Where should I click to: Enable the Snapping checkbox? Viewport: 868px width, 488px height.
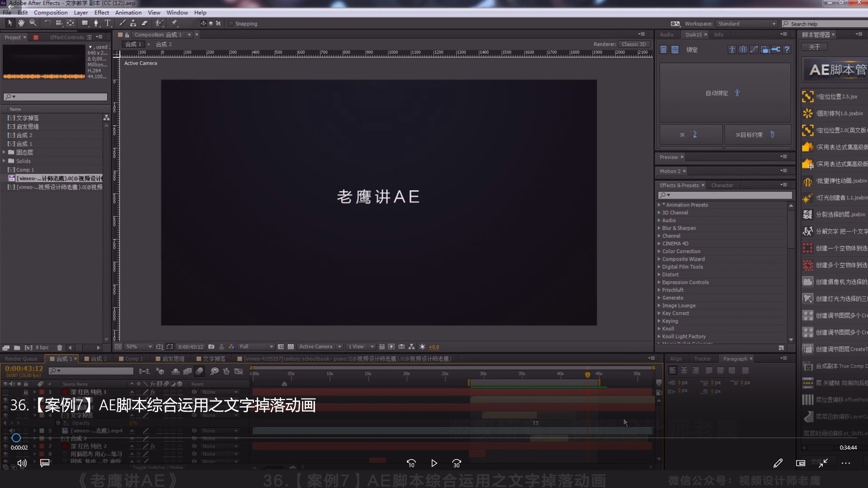point(231,23)
